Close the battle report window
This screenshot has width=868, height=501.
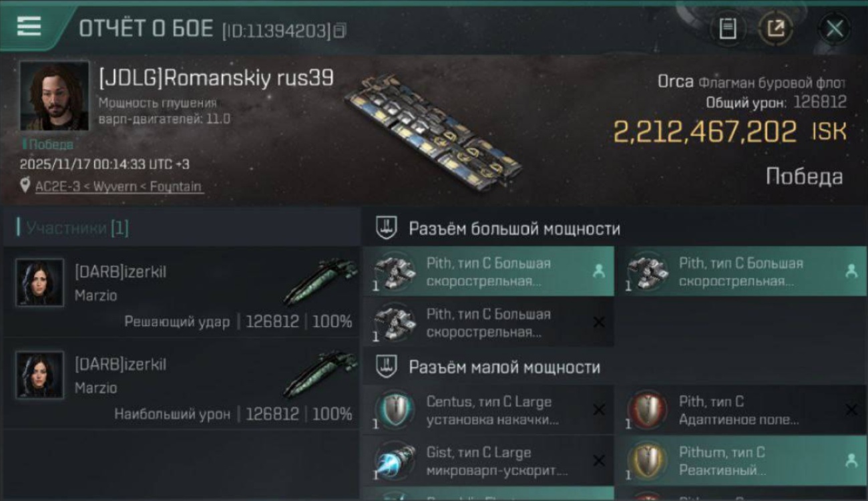pos(835,29)
